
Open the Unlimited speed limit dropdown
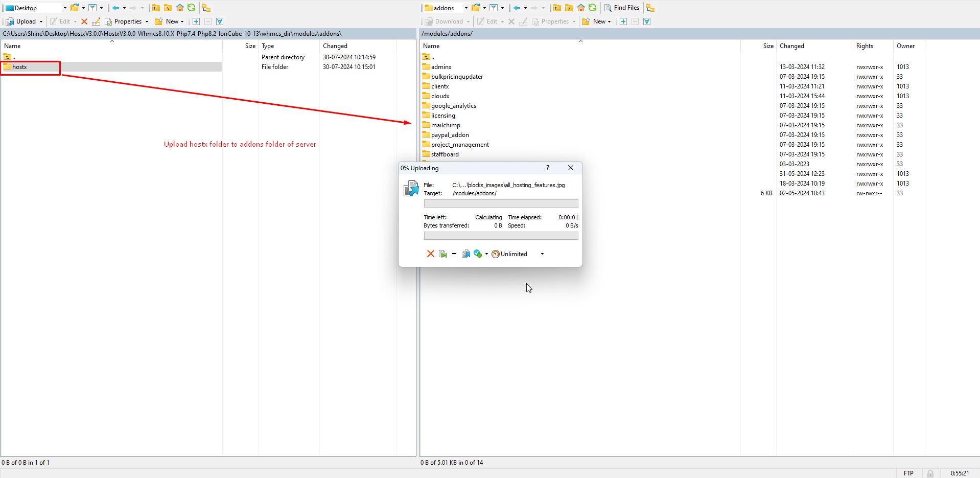[542, 254]
